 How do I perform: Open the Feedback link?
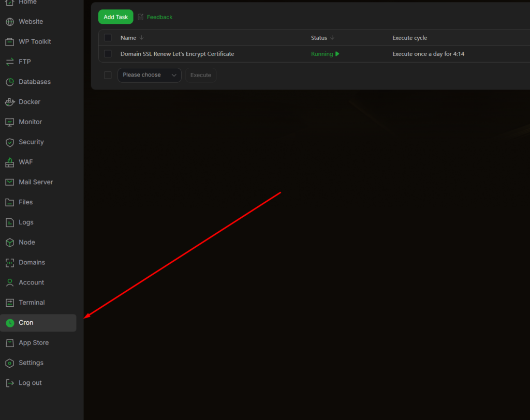159,17
